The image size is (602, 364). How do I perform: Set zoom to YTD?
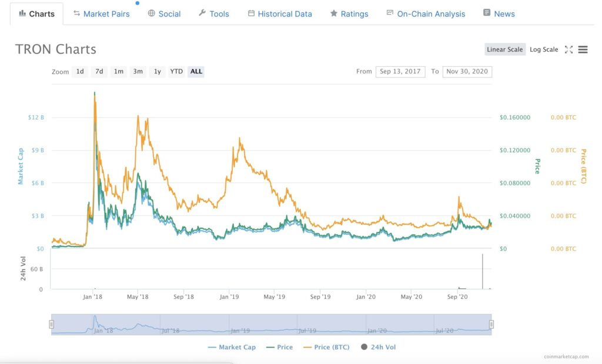click(176, 72)
